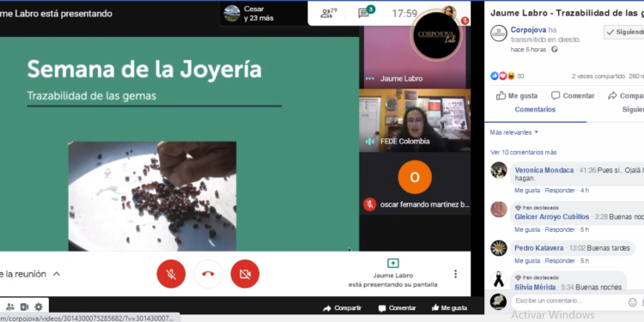Click the Jaume Labro presenting screen icon
Image resolution: width=644 pixels, height=322 pixels.
[x=393, y=264]
